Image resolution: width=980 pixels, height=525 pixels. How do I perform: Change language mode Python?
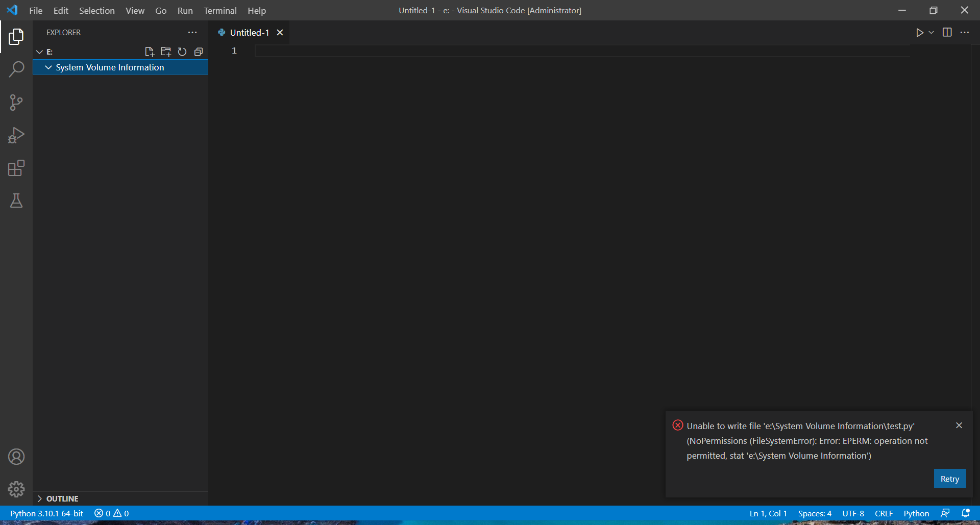coord(916,513)
